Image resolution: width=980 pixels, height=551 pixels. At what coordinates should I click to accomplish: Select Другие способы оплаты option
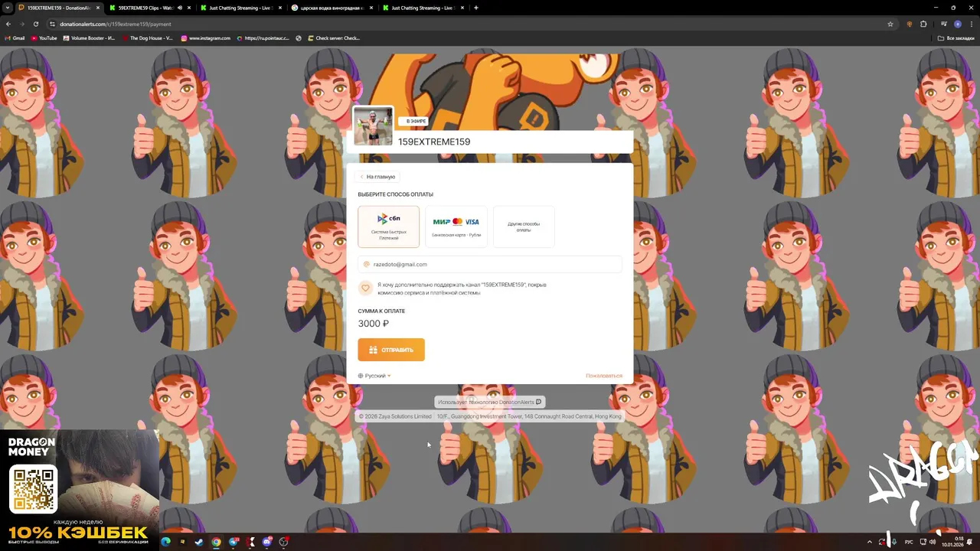(x=524, y=227)
